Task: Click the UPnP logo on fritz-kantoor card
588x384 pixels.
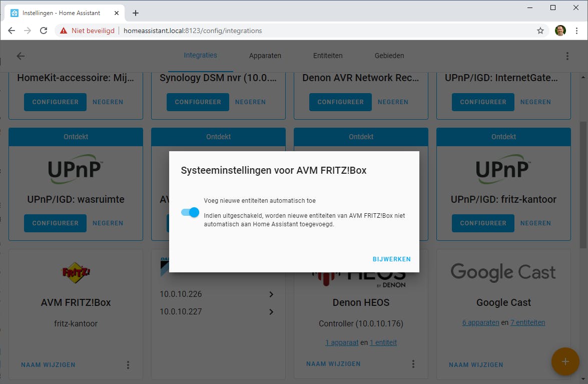Action: coord(503,169)
